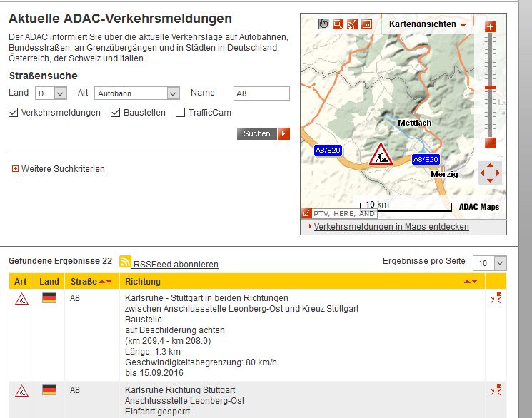This screenshot has width=532, height=418.
Task: Click the Straßensuche heading
Action: click(44, 76)
